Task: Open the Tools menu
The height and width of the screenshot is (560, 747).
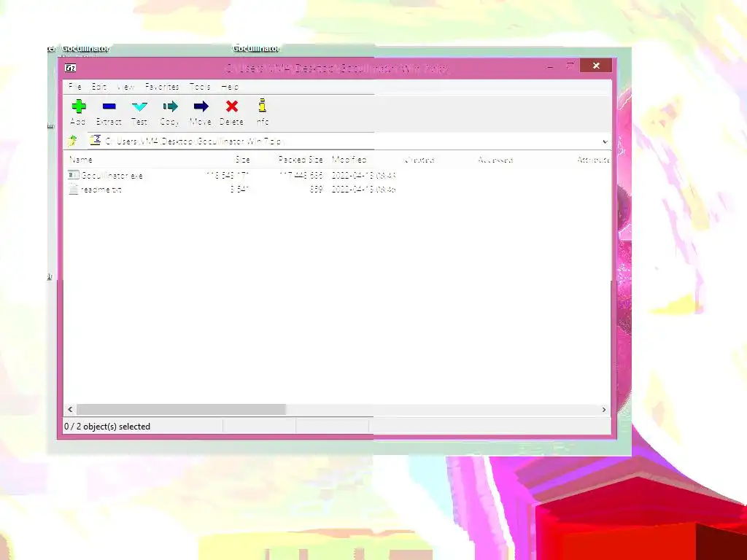Action: coord(200,87)
